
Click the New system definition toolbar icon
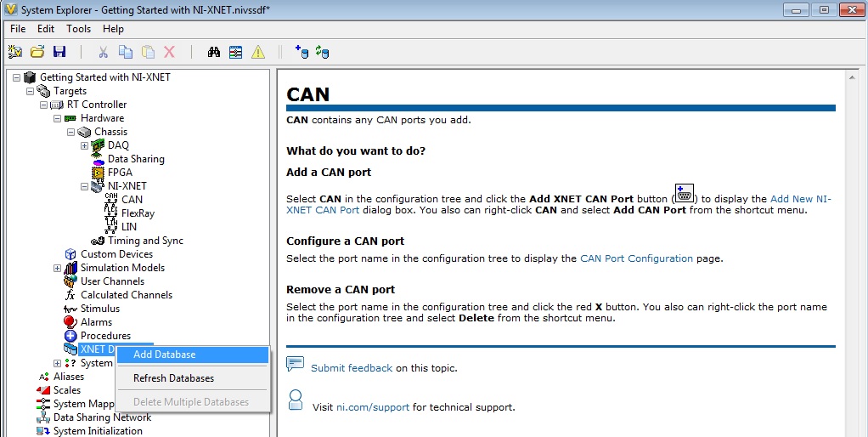[15, 52]
